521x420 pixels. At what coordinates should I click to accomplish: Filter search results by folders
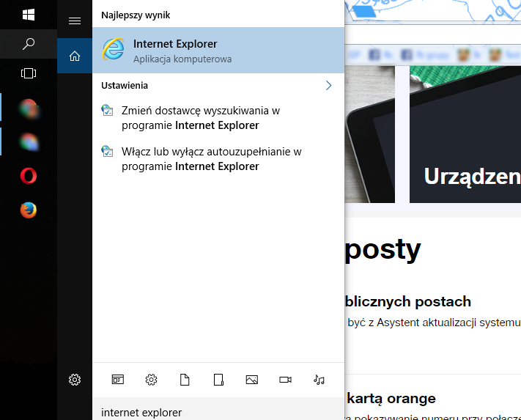[x=218, y=380]
